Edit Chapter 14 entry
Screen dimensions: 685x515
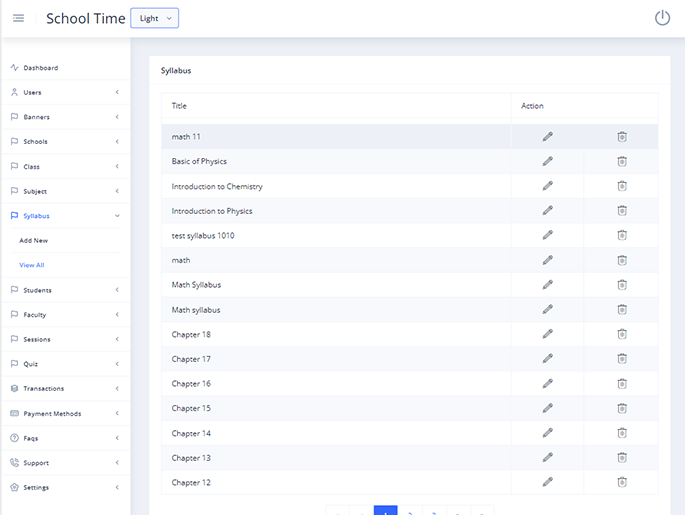coord(547,433)
